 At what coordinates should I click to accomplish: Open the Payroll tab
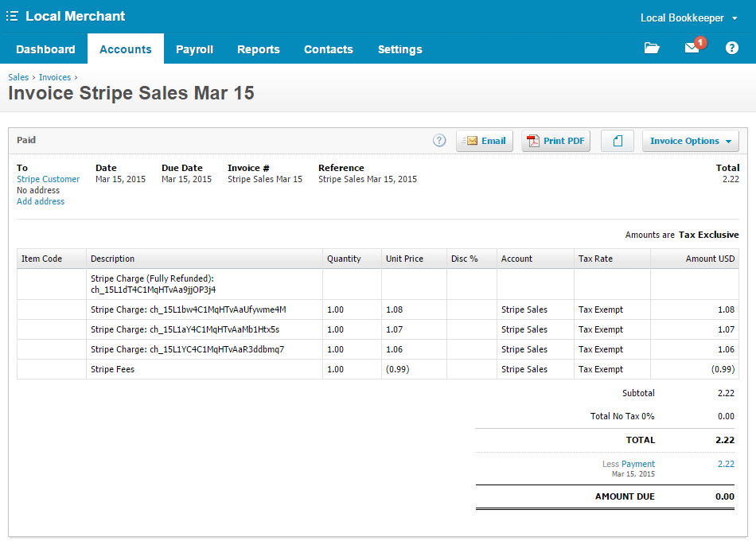(x=194, y=49)
